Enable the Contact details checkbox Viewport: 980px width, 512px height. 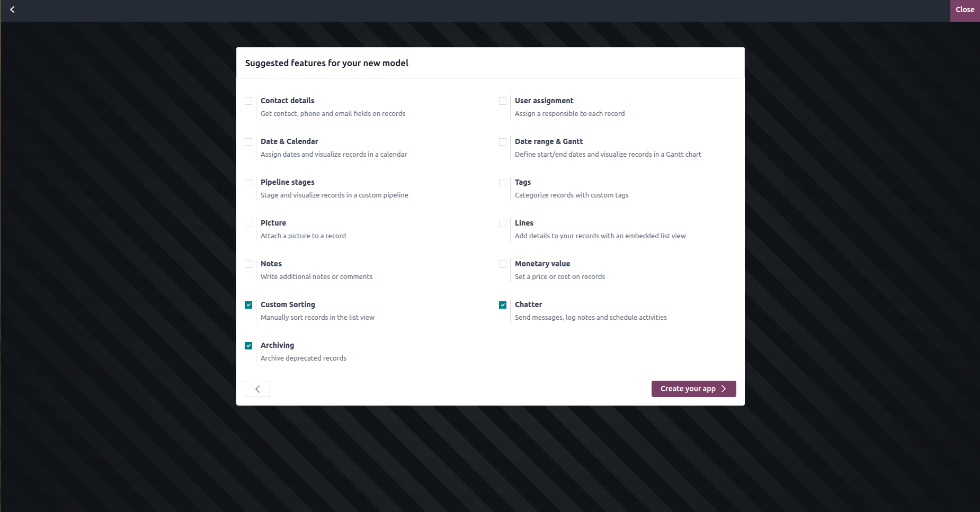tap(248, 101)
